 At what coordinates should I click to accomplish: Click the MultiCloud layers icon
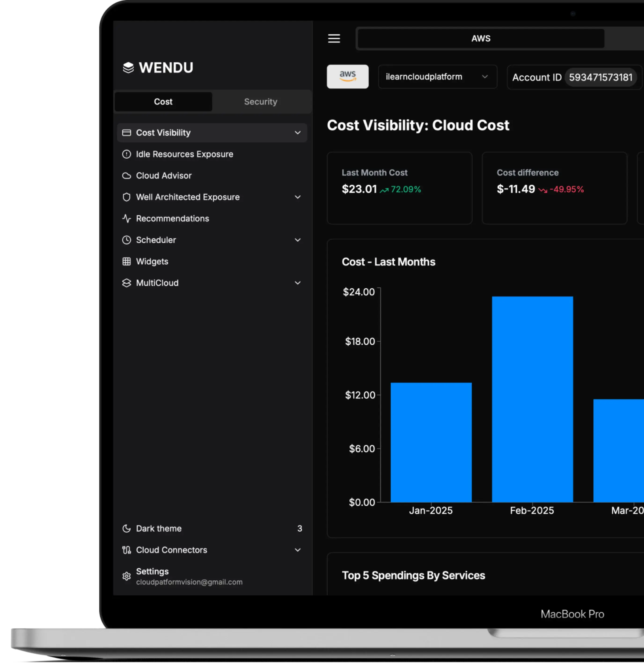click(x=127, y=283)
